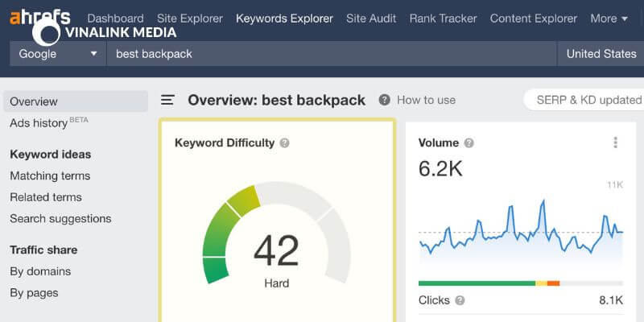The height and width of the screenshot is (322, 644).
Task: Toggle the hamburger sidebar menu icon
Action: (x=167, y=100)
